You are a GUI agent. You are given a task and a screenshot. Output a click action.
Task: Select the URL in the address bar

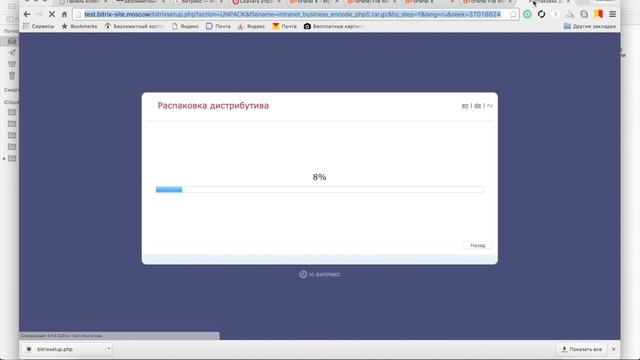[292, 14]
